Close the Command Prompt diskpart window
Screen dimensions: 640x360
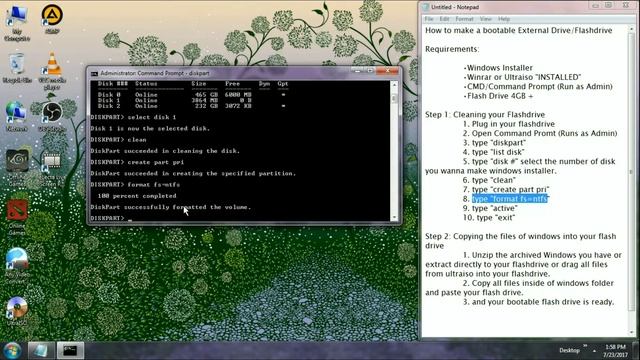point(387,71)
